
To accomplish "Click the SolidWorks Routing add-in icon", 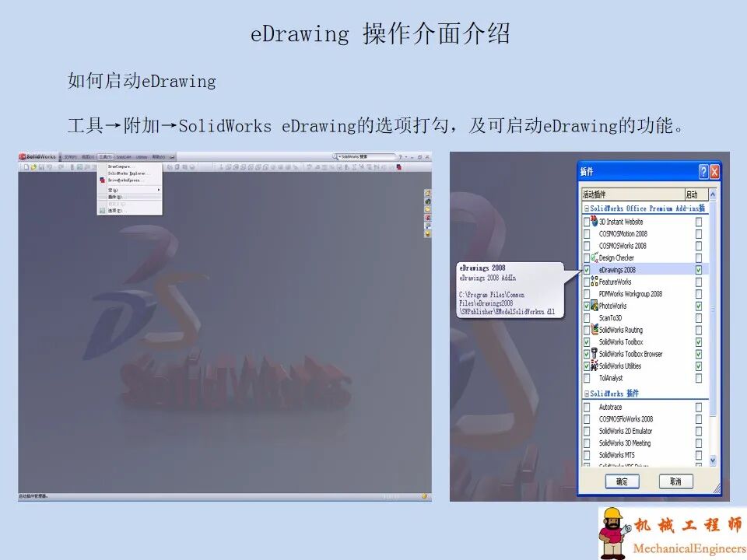I will tap(593, 330).
